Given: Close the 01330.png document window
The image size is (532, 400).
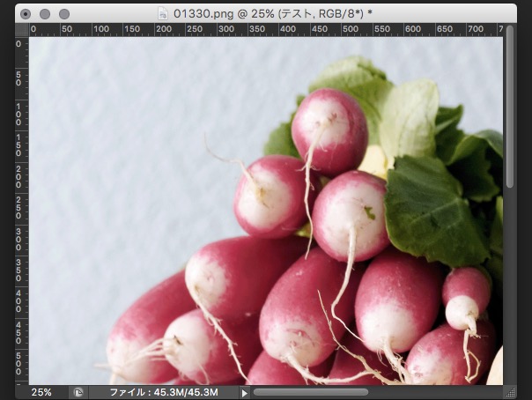Looking at the screenshot, I should 26,13.
